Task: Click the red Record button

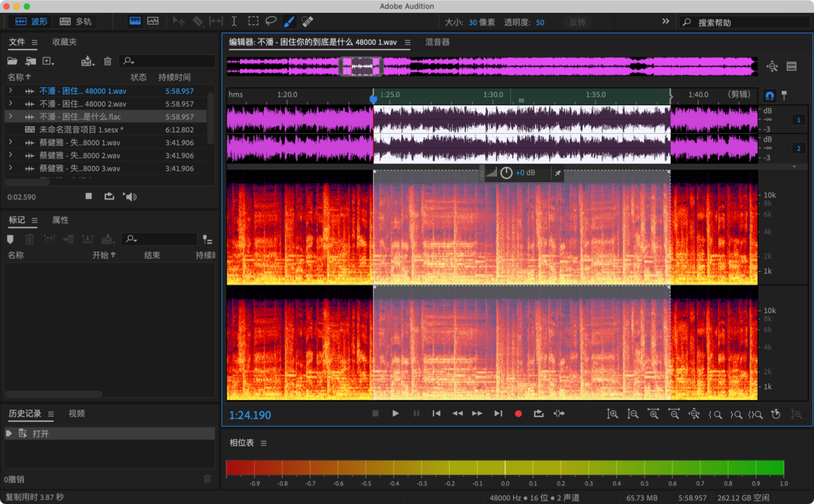Action: 518,413
